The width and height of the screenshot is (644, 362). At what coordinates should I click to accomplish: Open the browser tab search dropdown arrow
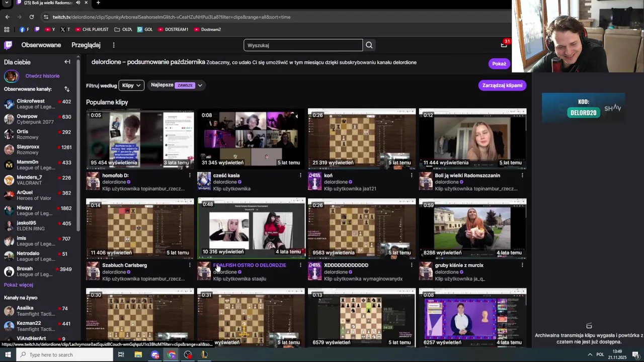[7, 3]
